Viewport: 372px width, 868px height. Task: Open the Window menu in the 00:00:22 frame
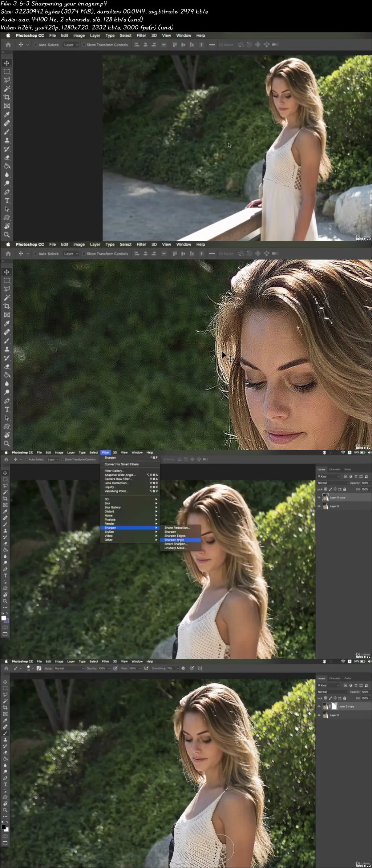183,36
